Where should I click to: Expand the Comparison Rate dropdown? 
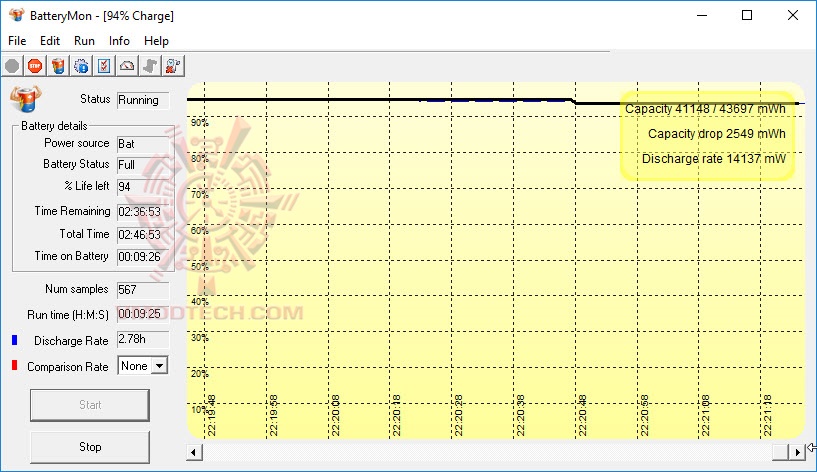coord(159,366)
